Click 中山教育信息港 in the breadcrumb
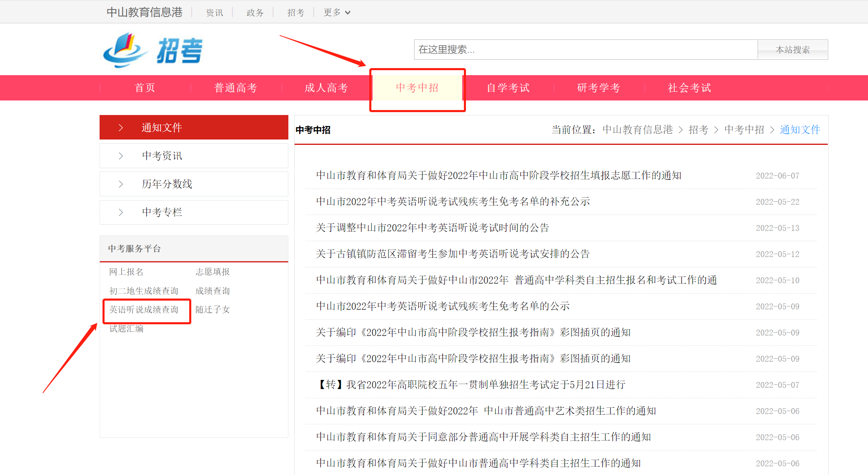The height and width of the screenshot is (475, 868). 637,130
